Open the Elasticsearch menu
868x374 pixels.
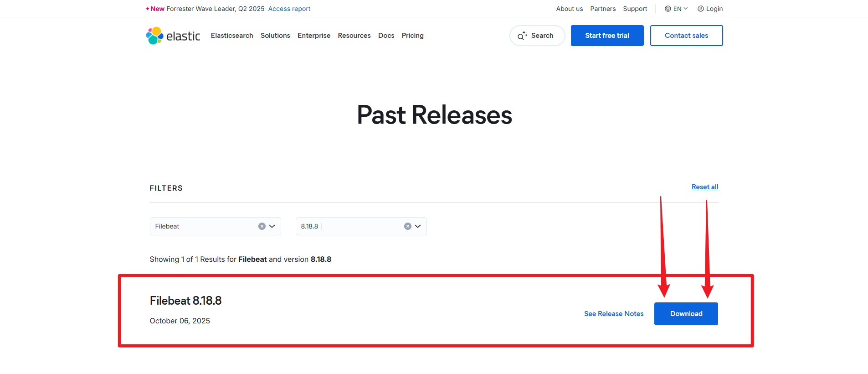pos(232,36)
